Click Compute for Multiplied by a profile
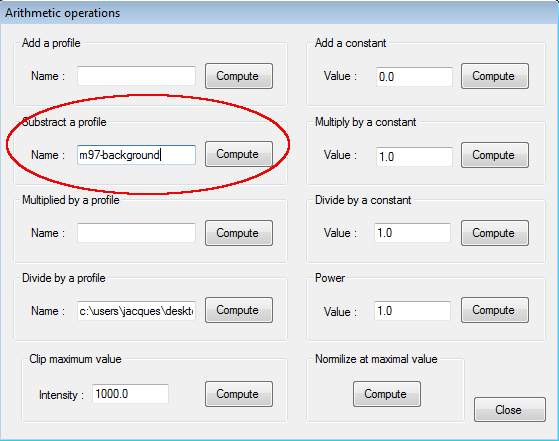The height and width of the screenshot is (441, 559). (x=239, y=233)
